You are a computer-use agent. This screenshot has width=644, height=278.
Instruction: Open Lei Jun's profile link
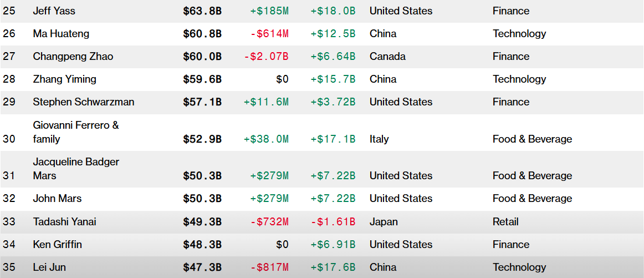coord(49,267)
